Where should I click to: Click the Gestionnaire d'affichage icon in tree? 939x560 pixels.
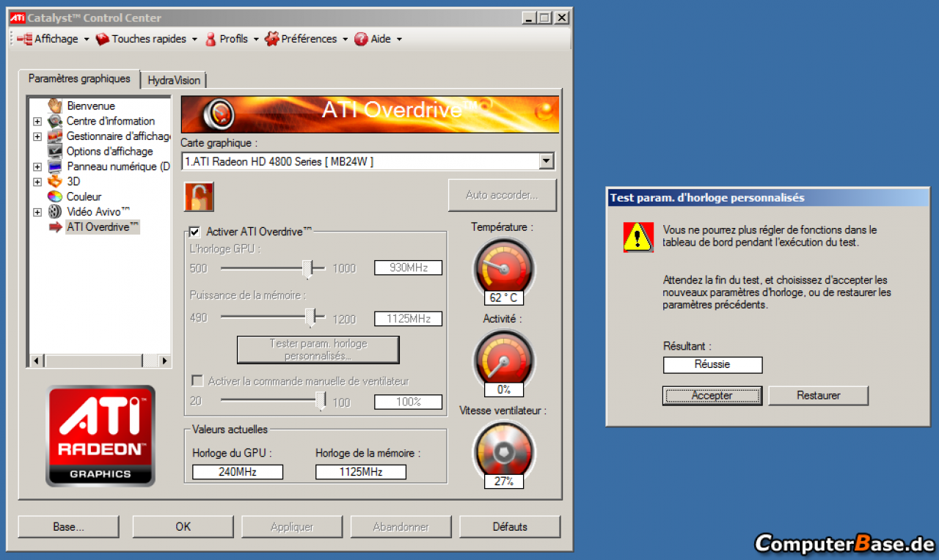pos(55,136)
